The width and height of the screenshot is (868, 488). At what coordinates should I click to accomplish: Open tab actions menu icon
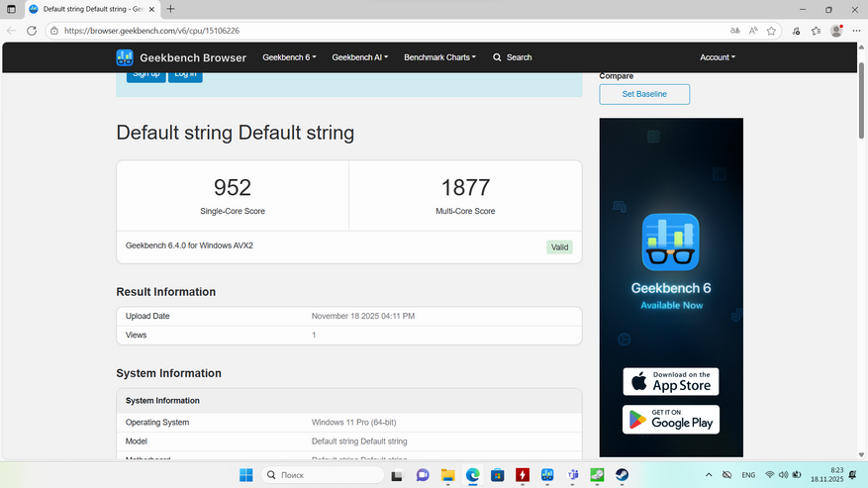(11, 9)
